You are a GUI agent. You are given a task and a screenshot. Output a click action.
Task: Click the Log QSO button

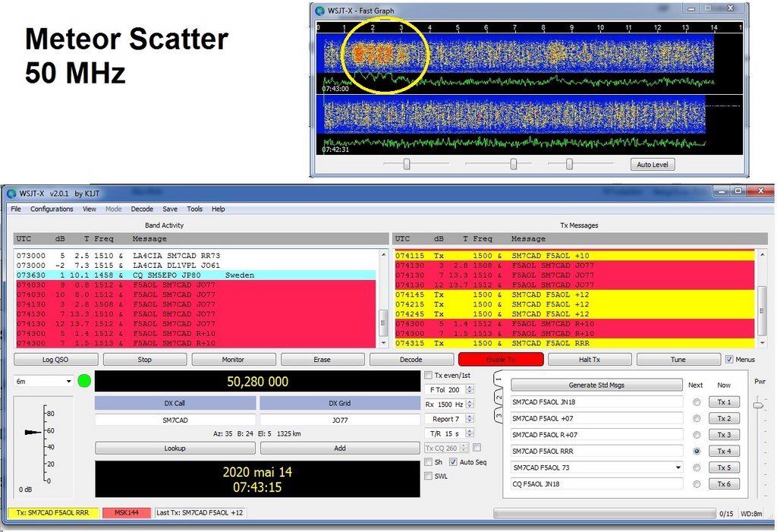[55, 360]
